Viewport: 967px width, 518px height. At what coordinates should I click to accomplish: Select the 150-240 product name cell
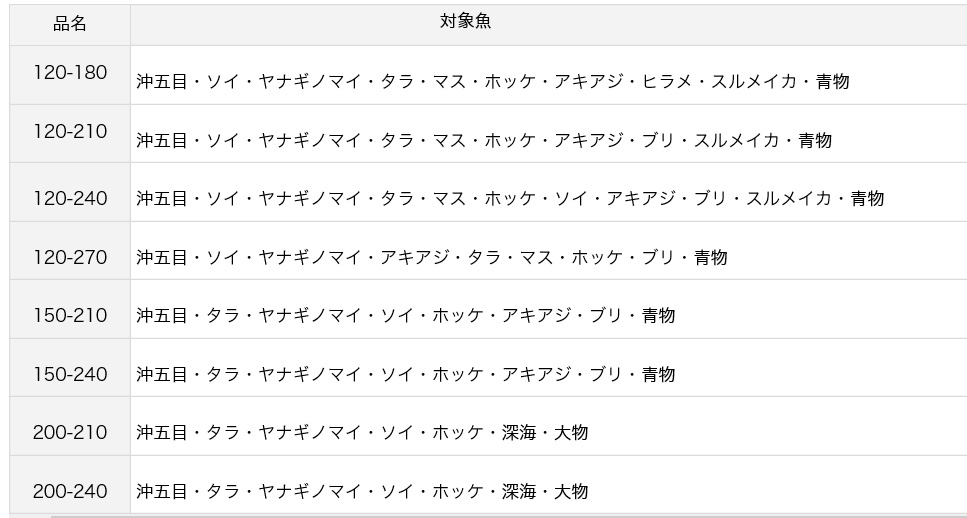(x=70, y=368)
